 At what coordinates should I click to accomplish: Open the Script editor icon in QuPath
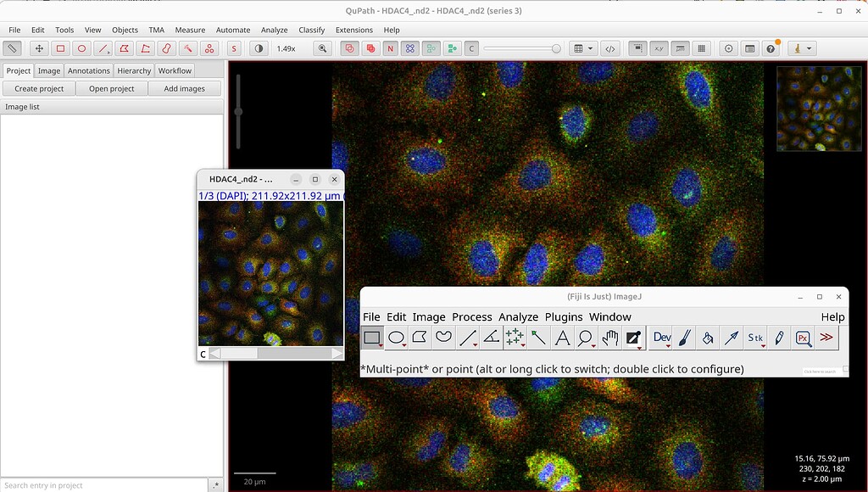(x=609, y=48)
